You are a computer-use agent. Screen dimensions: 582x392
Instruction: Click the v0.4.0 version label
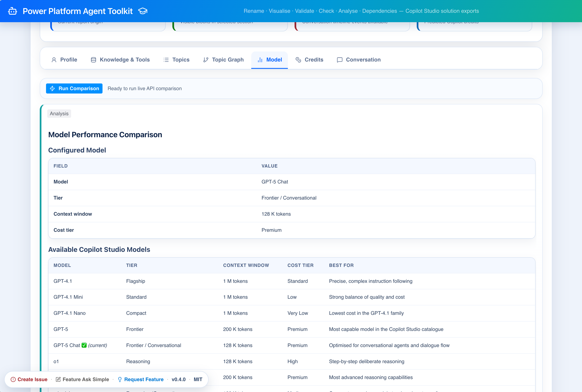click(x=178, y=379)
